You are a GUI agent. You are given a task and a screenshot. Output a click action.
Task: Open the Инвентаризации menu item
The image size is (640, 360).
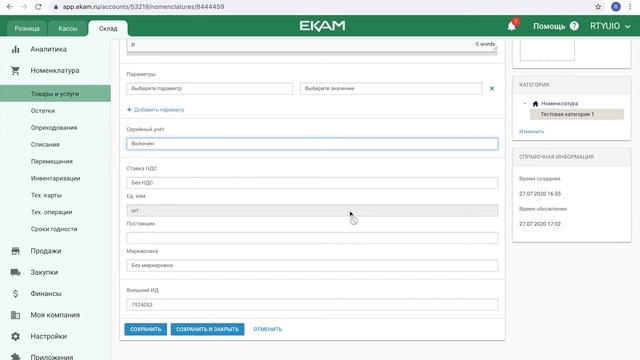tap(56, 178)
